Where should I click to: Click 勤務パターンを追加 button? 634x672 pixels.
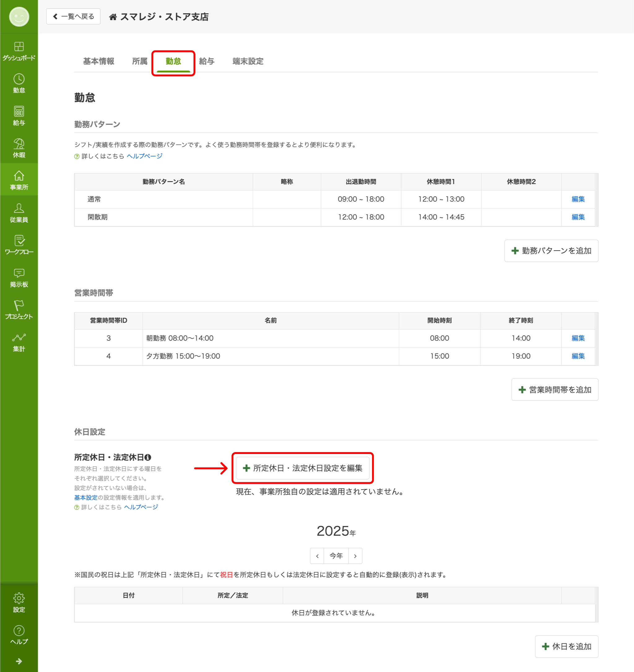coord(551,251)
